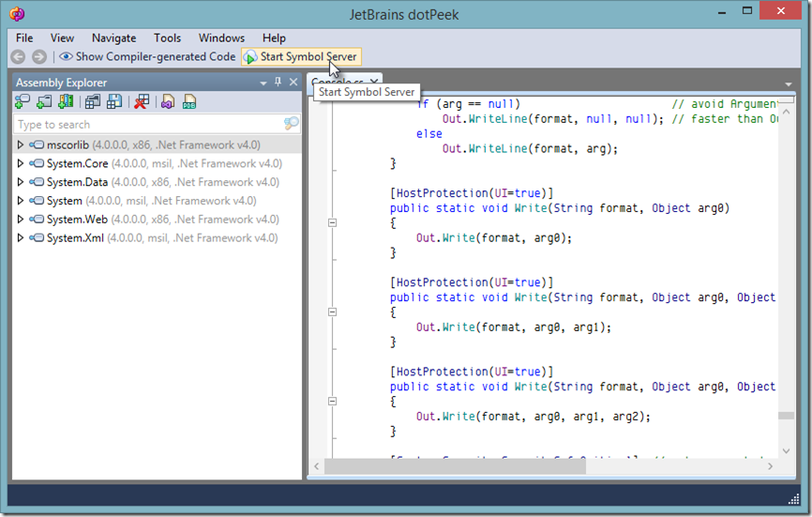
Task: Toggle Show Compiler-generated Code
Action: point(147,57)
